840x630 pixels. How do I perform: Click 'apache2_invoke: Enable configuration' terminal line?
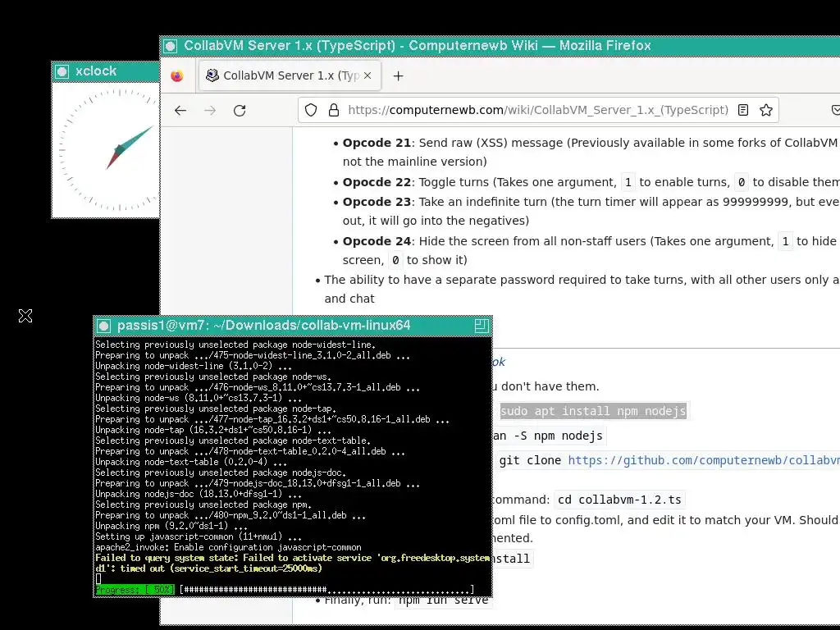(x=228, y=547)
